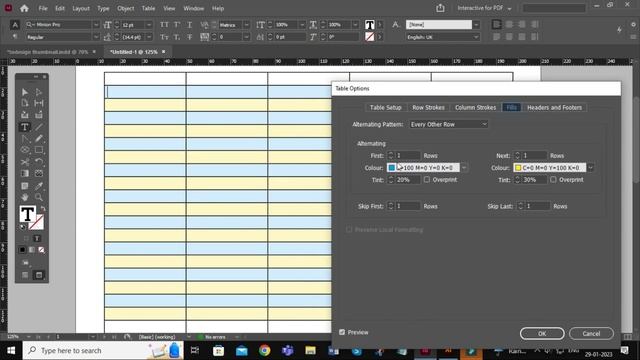Open font family Minion Pro dropdown
The height and width of the screenshot is (360, 640).
(96, 25)
